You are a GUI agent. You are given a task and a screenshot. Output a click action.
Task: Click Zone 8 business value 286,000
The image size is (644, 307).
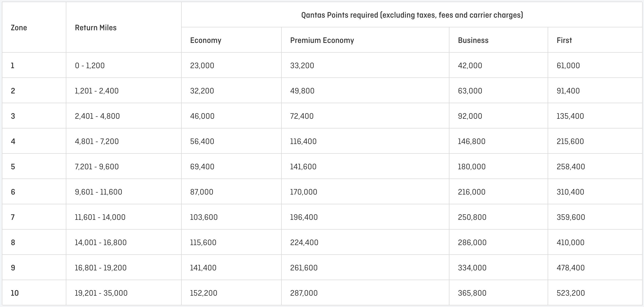pos(472,242)
